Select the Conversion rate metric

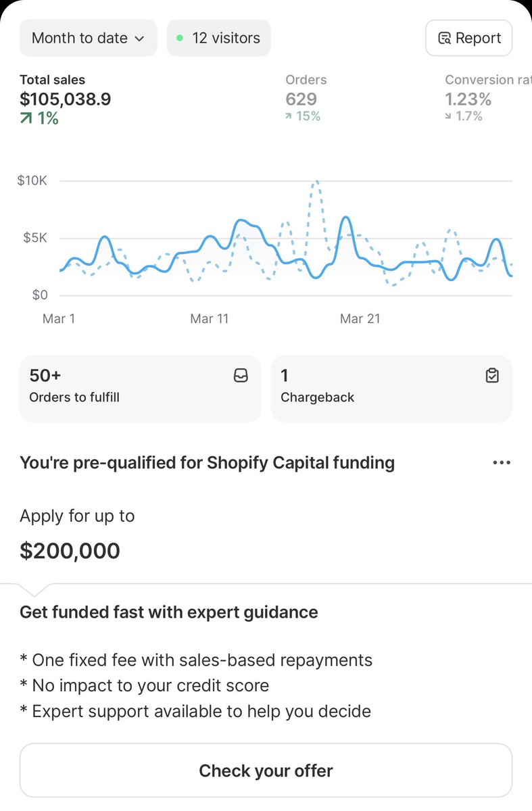[x=488, y=98]
